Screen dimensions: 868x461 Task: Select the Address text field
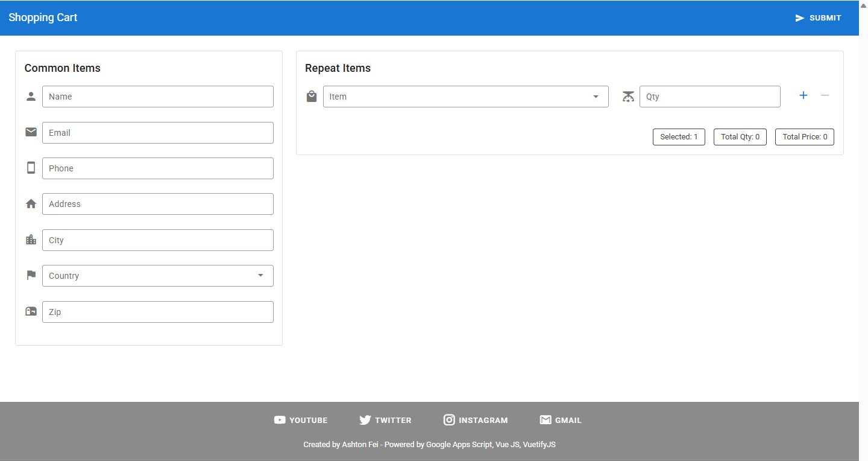tap(158, 204)
